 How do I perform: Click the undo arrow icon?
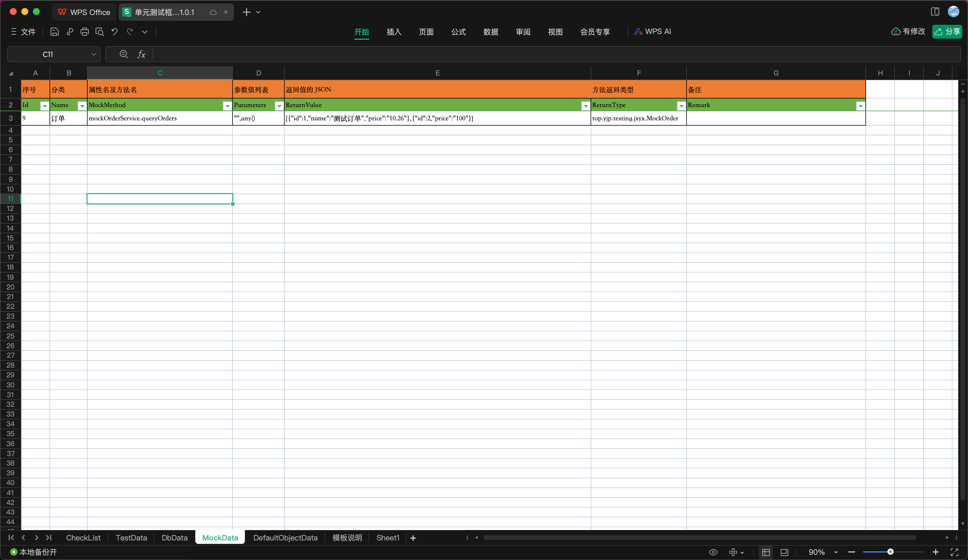[114, 32]
